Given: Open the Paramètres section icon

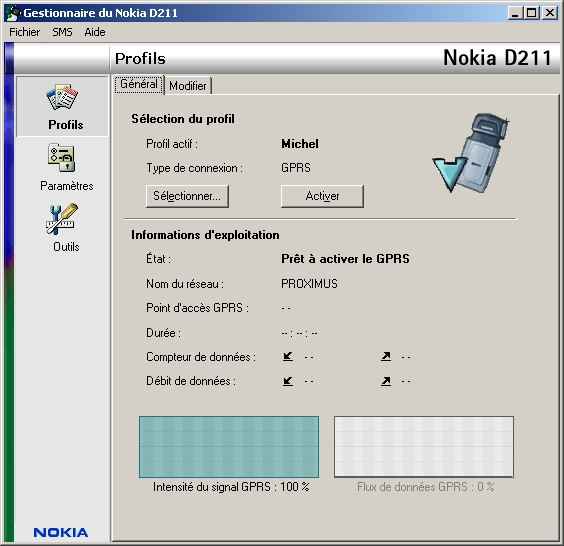Looking at the screenshot, I should tap(62, 158).
